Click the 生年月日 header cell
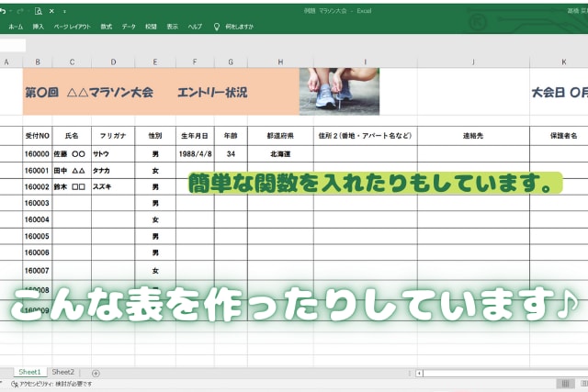The width and height of the screenshot is (588, 392). 195,136
